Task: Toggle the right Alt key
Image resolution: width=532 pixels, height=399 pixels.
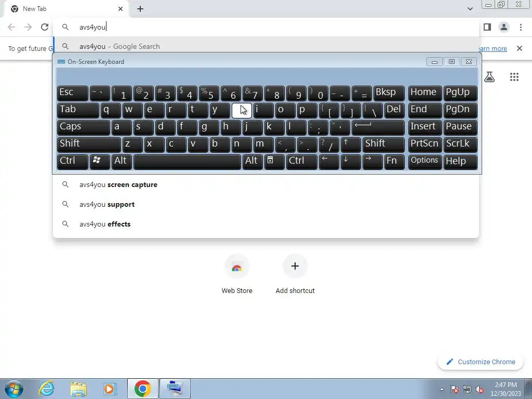Action: coord(252,162)
